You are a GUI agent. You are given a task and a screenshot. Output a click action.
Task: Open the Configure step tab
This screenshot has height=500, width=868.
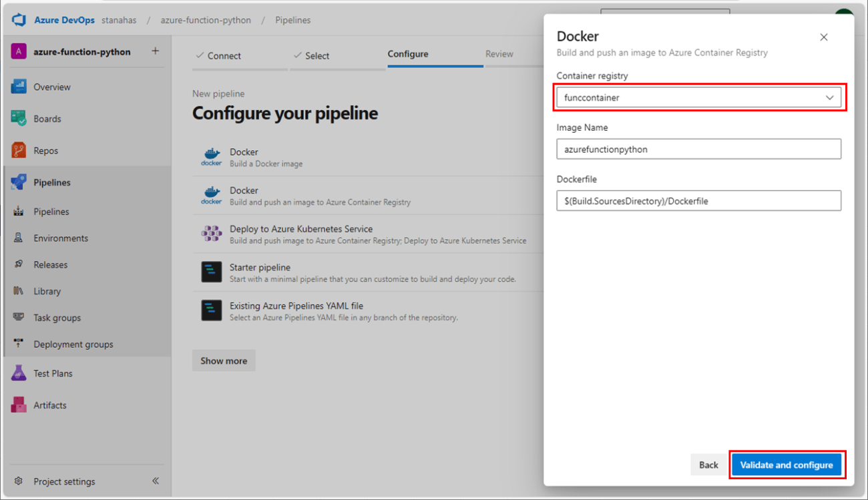point(408,54)
